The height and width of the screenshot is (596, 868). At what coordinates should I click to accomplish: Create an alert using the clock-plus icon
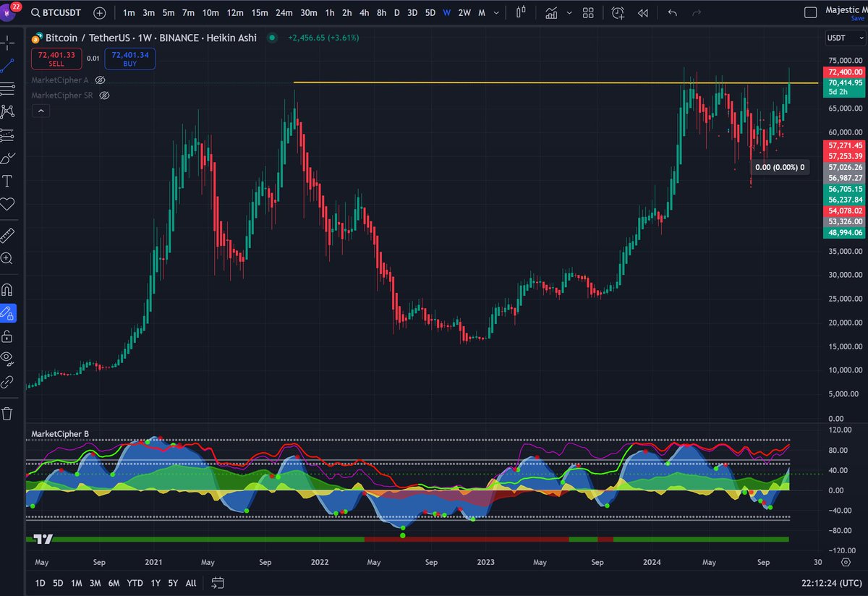618,13
